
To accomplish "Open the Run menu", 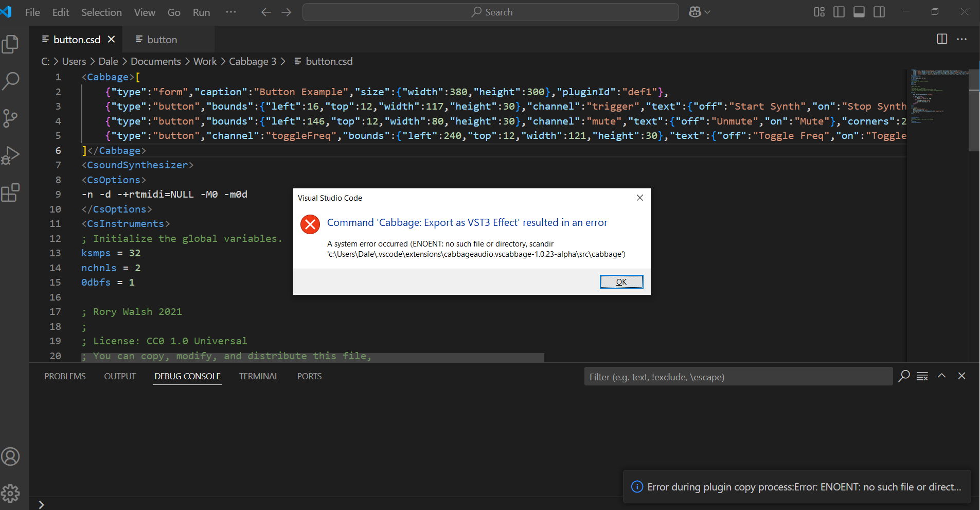I will pyautogui.click(x=201, y=12).
